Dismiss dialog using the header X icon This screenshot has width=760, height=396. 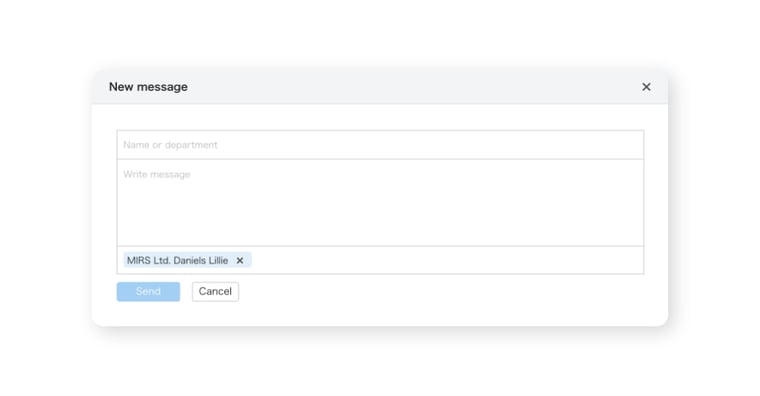tap(646, 87)
